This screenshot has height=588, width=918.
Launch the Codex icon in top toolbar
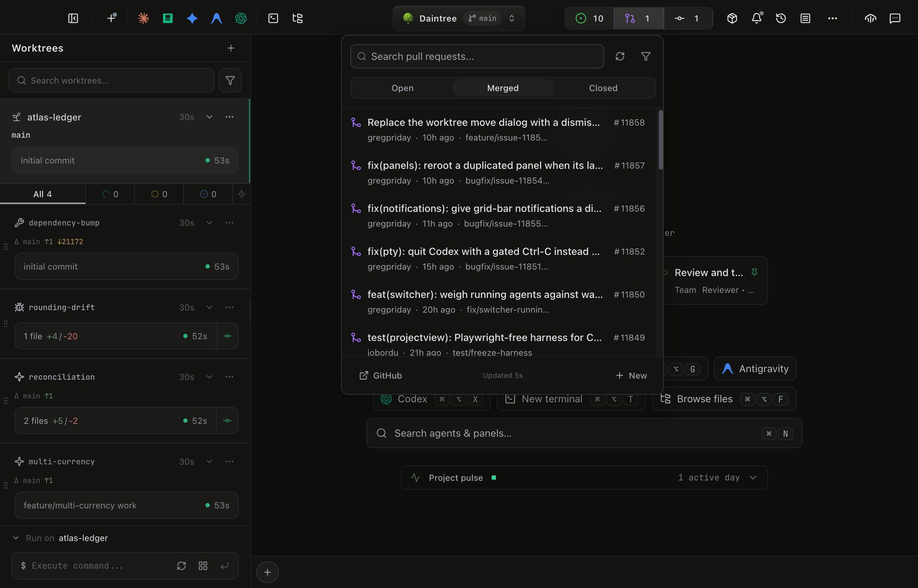point(241,18)
